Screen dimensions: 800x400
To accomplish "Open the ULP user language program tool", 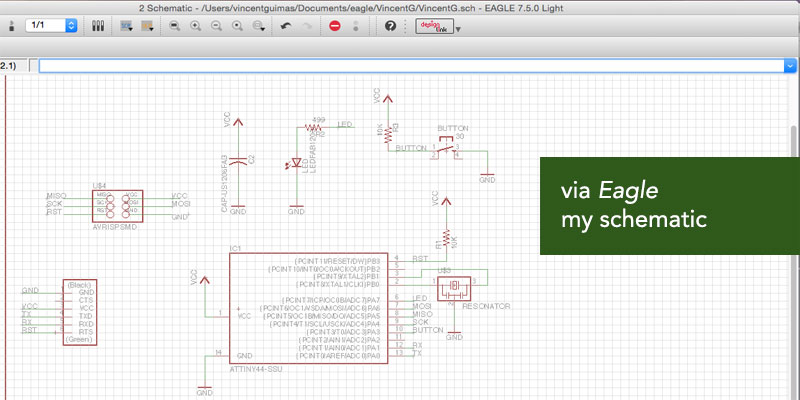I will (148, 26).
